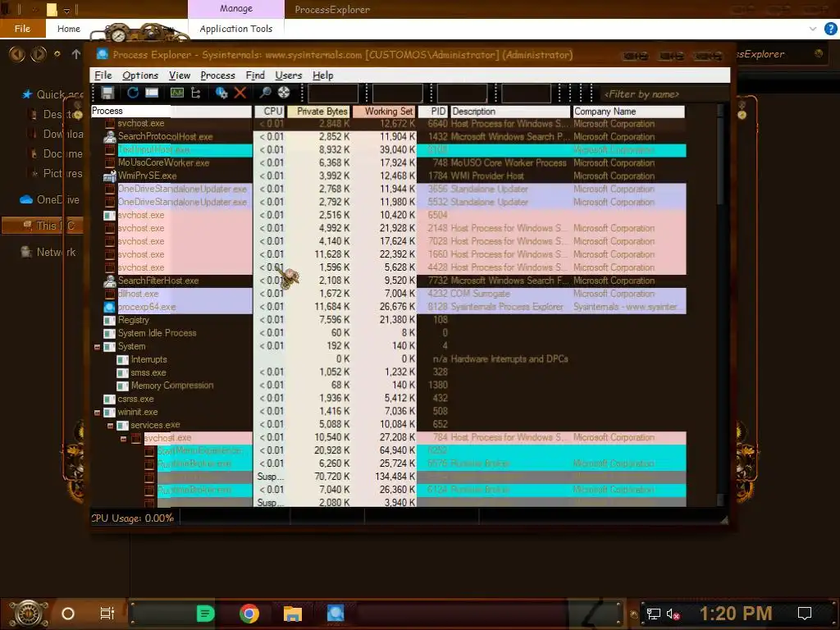Click the Registry process icon
840x630 pixels.
tap(109, 321)
